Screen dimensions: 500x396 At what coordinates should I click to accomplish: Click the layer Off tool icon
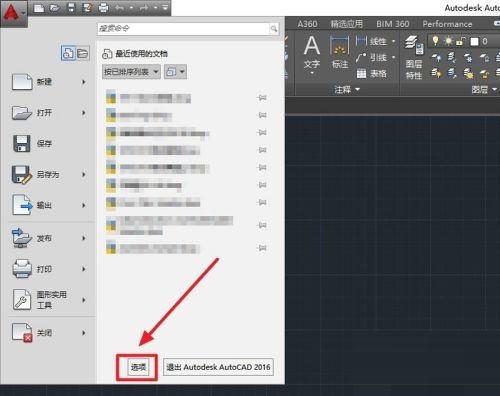[x=436, y=57]
